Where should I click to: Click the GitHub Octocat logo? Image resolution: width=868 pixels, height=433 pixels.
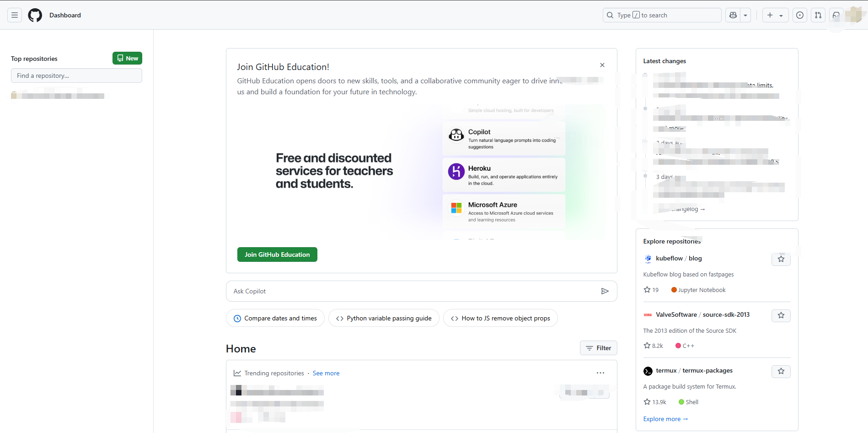pyautogui.click(x=35, y=15)
